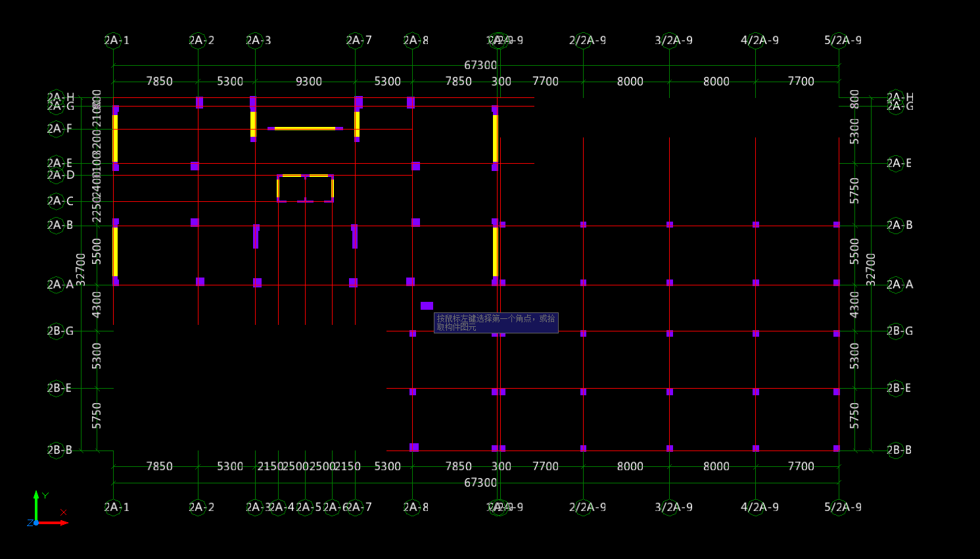Click the right-side axis label 2B-G
Screen dimensions: 980x559
(x=899, y=331)
